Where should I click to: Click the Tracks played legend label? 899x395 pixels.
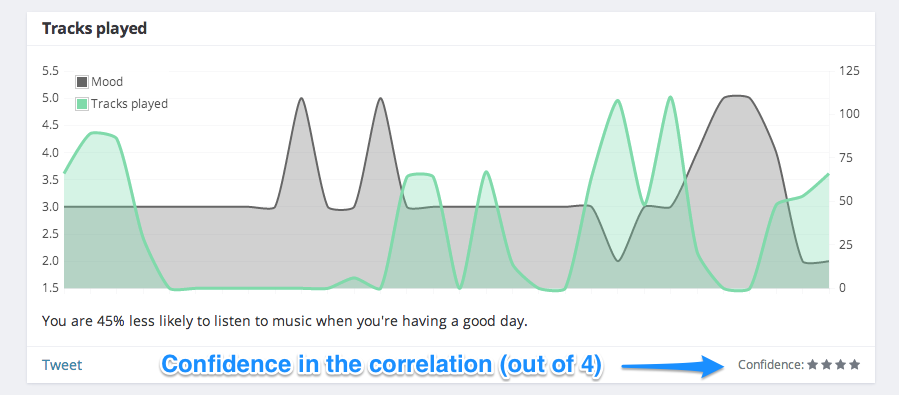(x=130, y=104)
